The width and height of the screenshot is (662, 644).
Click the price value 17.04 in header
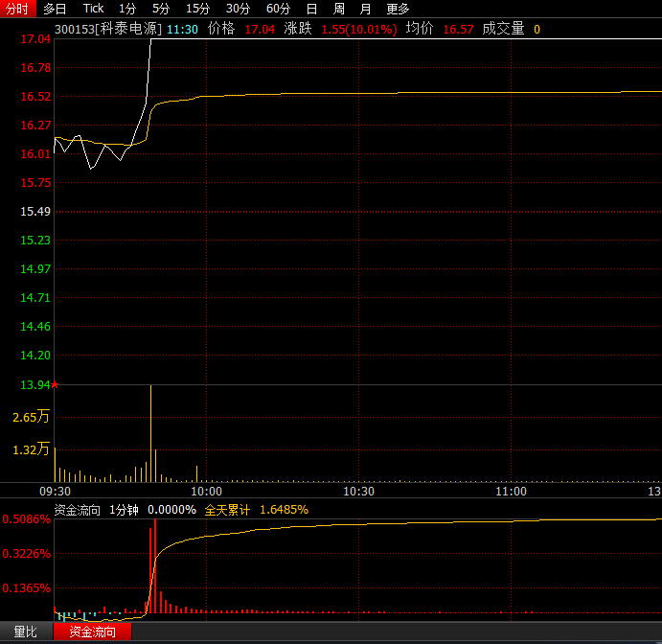[260, 29]
